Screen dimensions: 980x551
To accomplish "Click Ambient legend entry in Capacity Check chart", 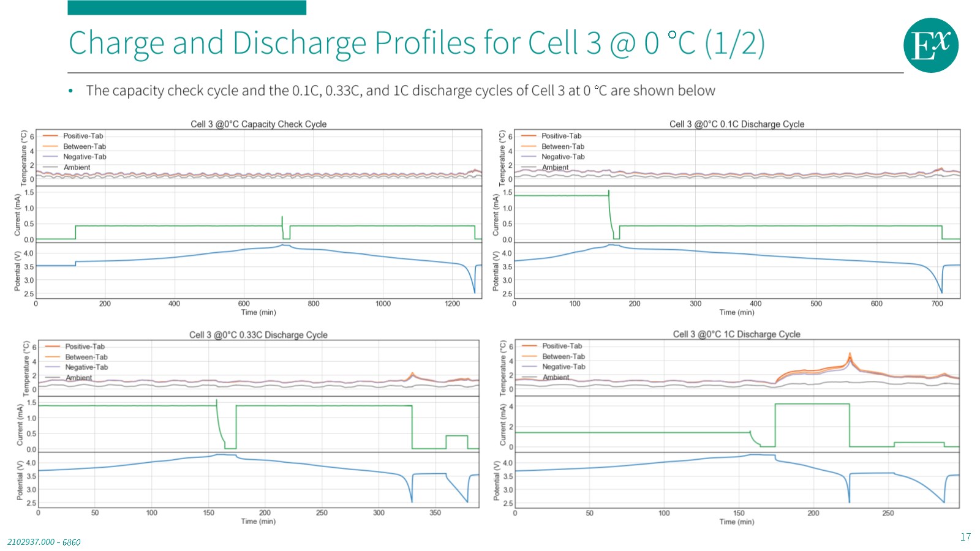I will pos(77,167).
